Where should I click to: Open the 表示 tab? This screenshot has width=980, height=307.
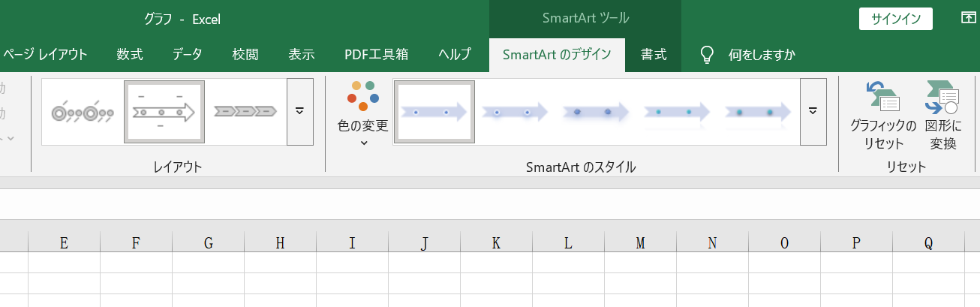302,54
